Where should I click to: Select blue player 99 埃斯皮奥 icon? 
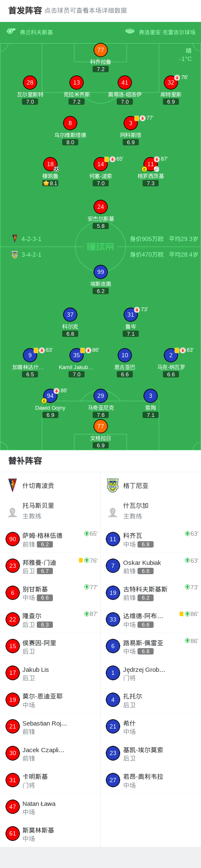click(x=100, y=272)
